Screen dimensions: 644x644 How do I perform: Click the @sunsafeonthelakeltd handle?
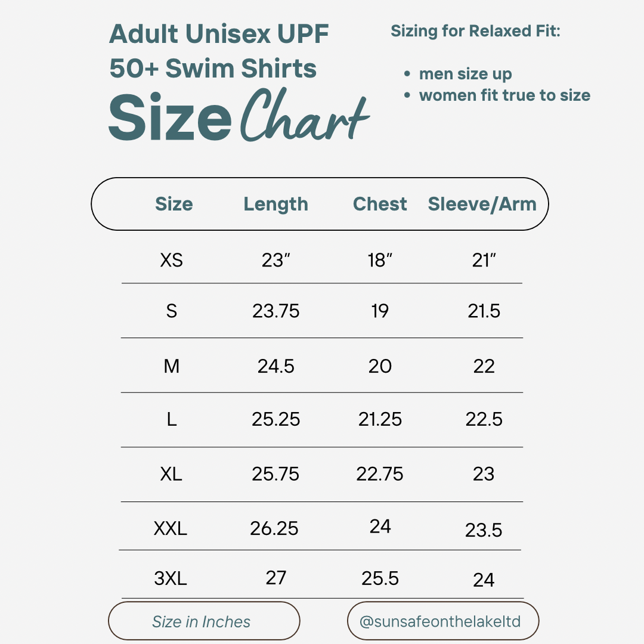point(440,621)
